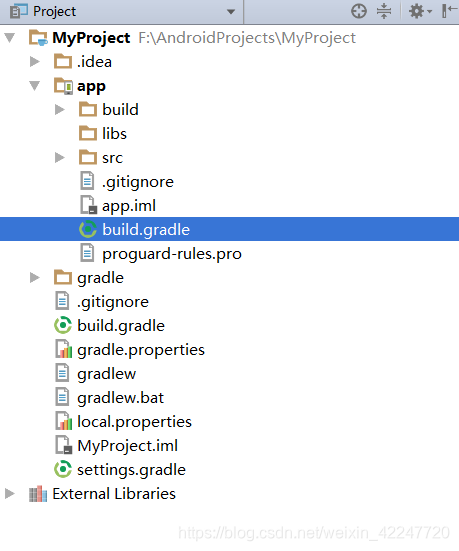Select the libs folder label
The width and height of the screenshot is (459, 551).
click(x=115, y=134)
